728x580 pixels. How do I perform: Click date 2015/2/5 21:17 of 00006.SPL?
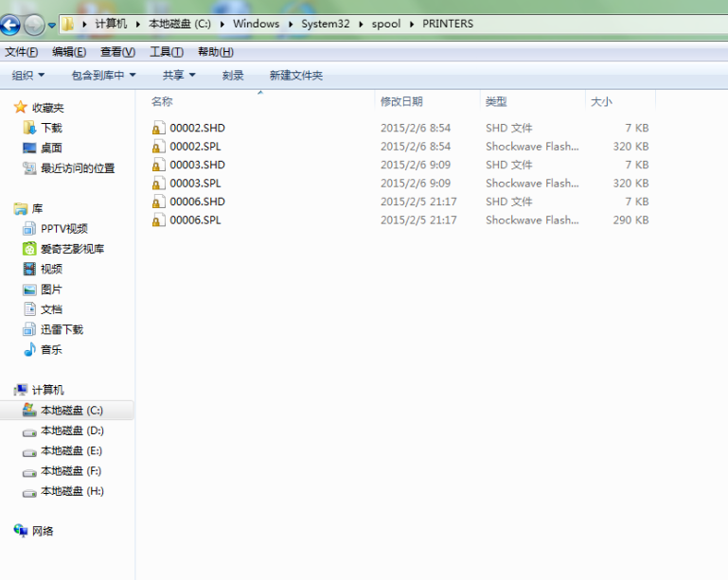[418, 220]
